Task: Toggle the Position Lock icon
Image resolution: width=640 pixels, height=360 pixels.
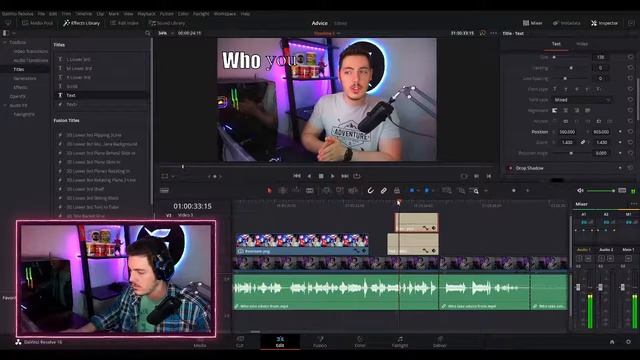Action: point(397,191)
